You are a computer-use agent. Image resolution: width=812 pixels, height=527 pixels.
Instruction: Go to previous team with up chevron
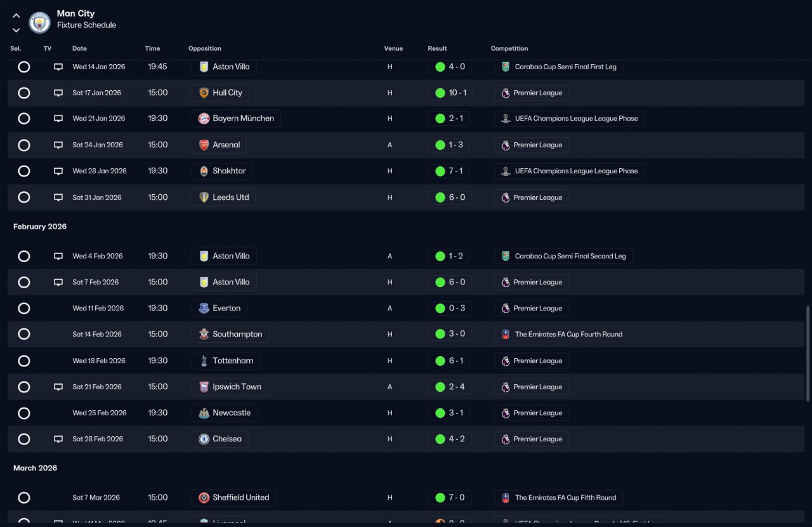coord(16,16)
